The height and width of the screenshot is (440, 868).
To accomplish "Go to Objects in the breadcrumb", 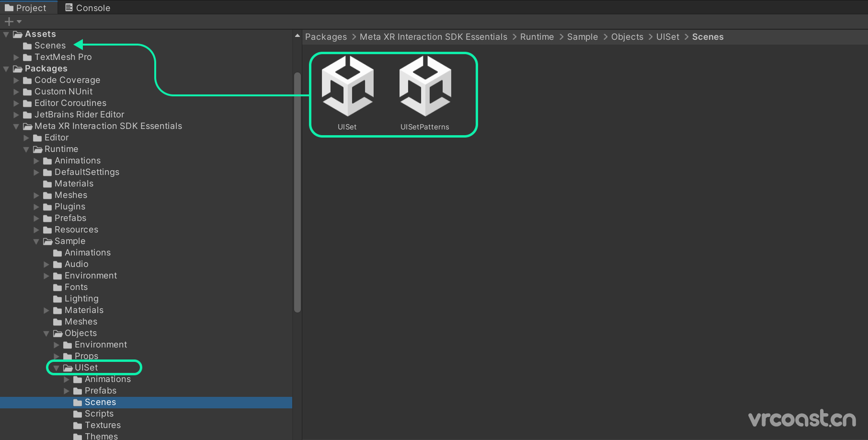I will [627, 37].
